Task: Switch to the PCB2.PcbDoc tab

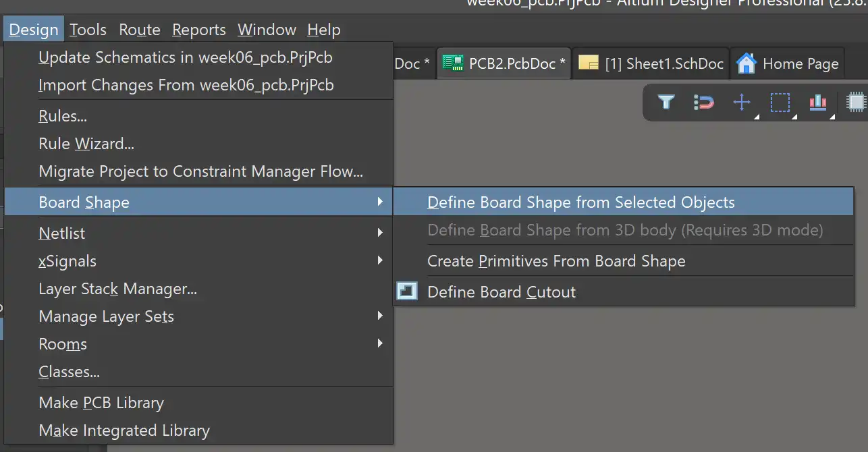Action: tap(504, 63)
